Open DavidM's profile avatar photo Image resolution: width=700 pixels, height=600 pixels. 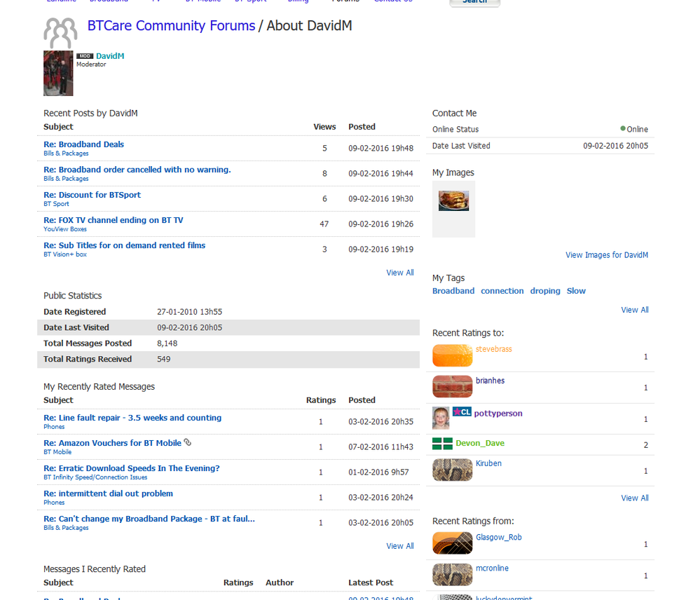(x=58, y=73)
